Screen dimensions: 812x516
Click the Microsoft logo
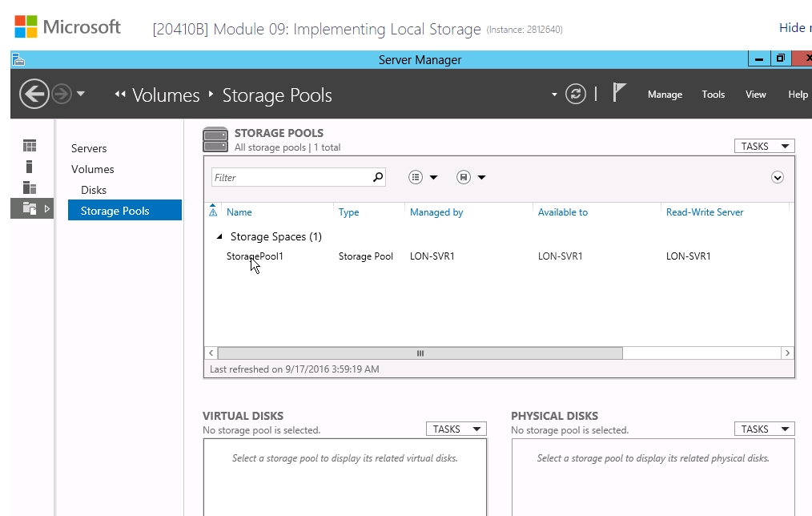[68, 26]
